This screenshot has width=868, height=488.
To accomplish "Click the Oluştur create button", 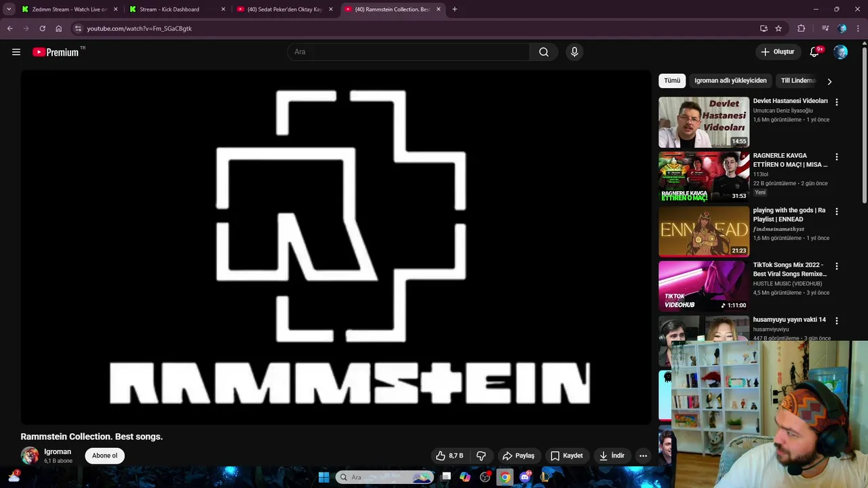I will tap(777, 52).
